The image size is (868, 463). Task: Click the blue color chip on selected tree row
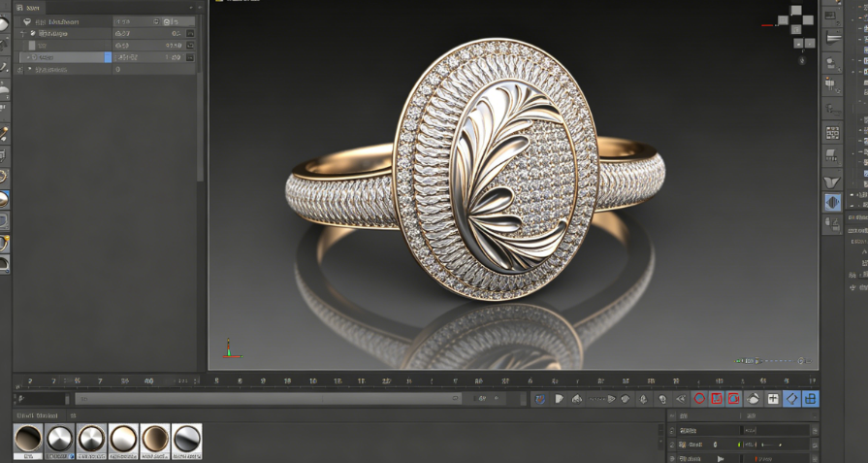[108, 57]
